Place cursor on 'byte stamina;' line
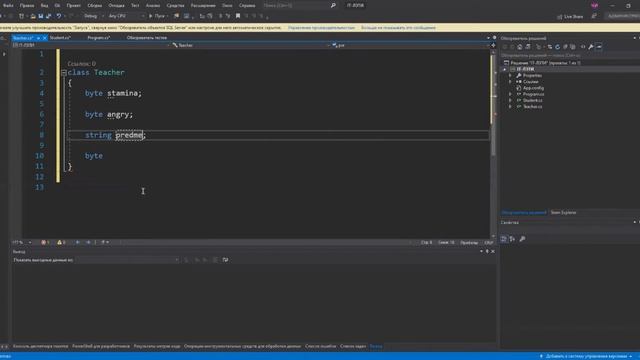640x360 pixels. pyautogui.click(x=113, y=93)
